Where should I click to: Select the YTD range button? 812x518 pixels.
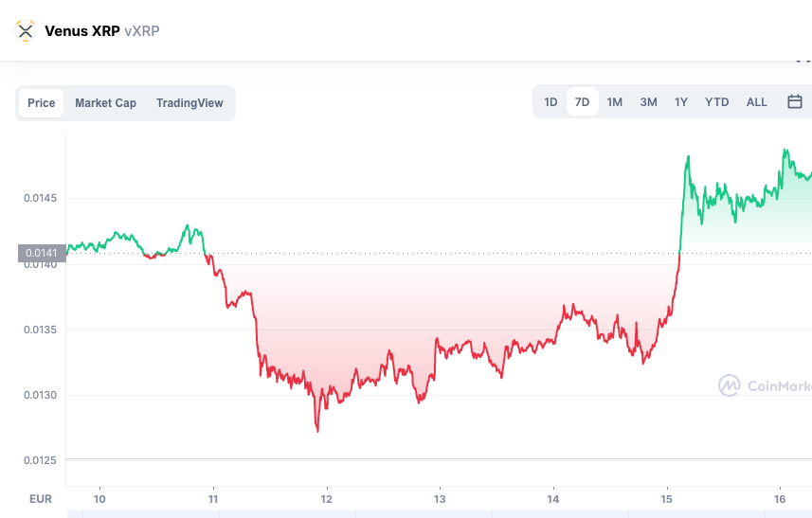click(x=716, y=102)
